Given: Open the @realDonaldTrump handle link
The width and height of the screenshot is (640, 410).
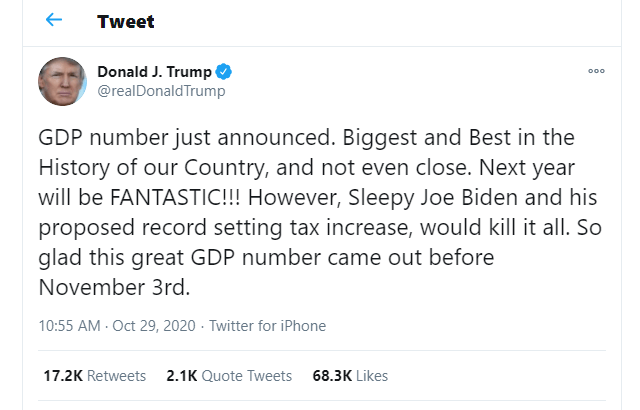Looking at the screenshot, I should coord(161,91).
